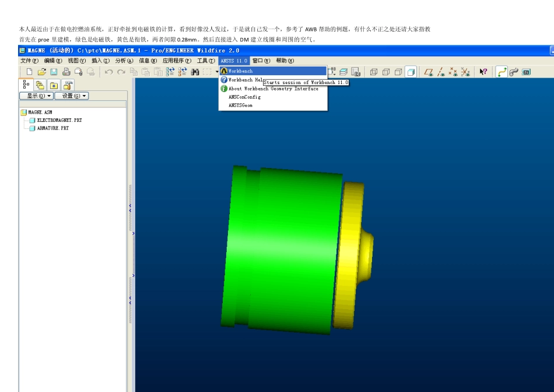Click the context-sensitive help cursor icon

click(x=483, y=72)
